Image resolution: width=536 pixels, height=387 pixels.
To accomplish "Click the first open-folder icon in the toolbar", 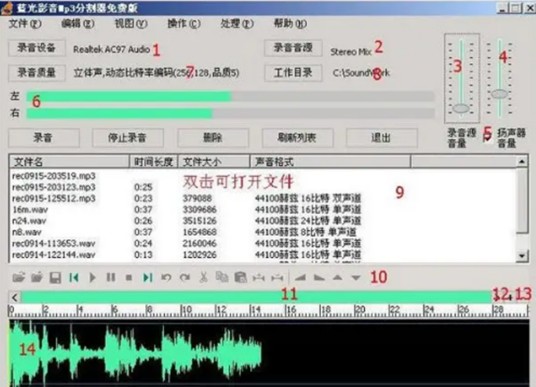I will [19, 277].
